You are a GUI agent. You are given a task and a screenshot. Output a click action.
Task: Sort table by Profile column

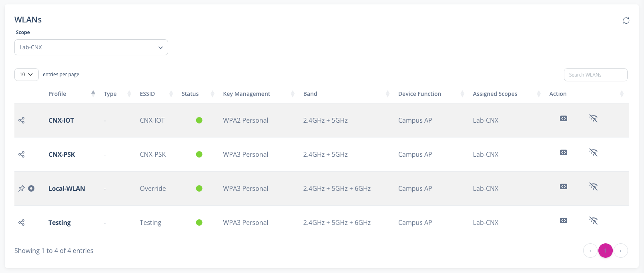(x=58, y=94)
